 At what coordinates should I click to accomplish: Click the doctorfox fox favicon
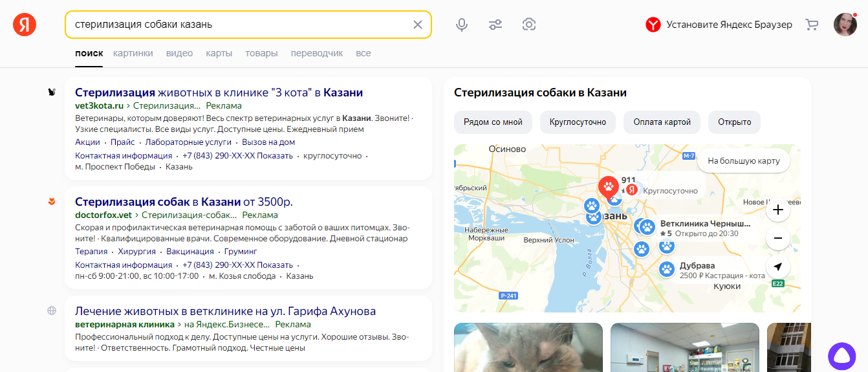point(52,202)
